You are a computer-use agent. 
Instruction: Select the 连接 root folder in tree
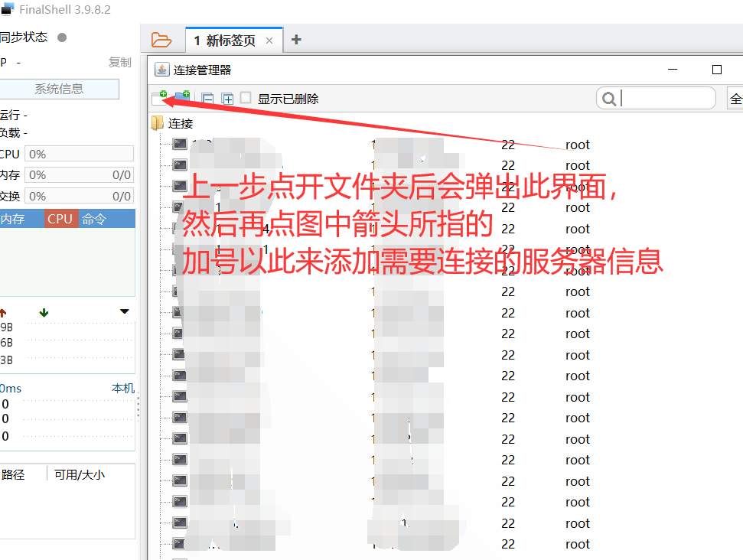(x=180, y=123)
